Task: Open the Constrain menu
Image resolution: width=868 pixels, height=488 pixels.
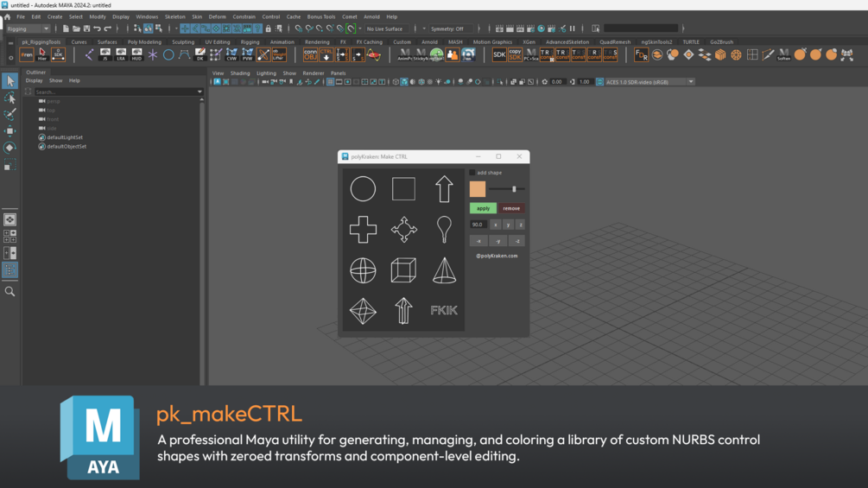Action: point(244,16)
